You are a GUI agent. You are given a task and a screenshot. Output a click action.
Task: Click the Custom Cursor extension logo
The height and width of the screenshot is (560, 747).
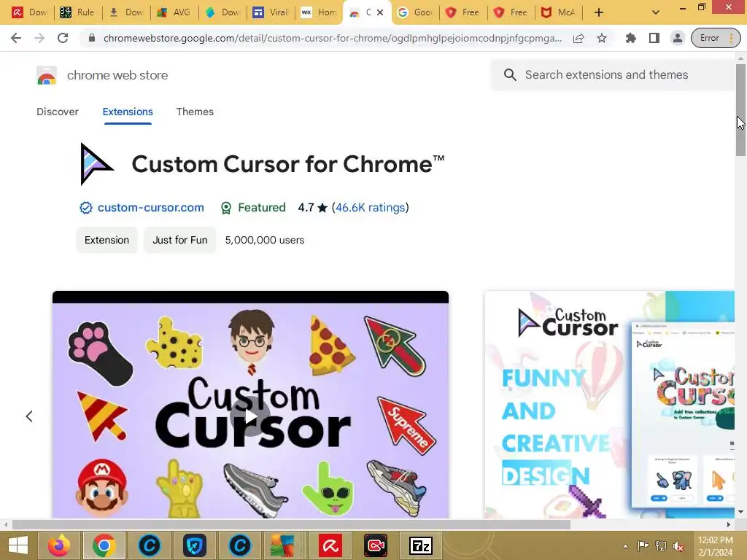pos(96,164)
